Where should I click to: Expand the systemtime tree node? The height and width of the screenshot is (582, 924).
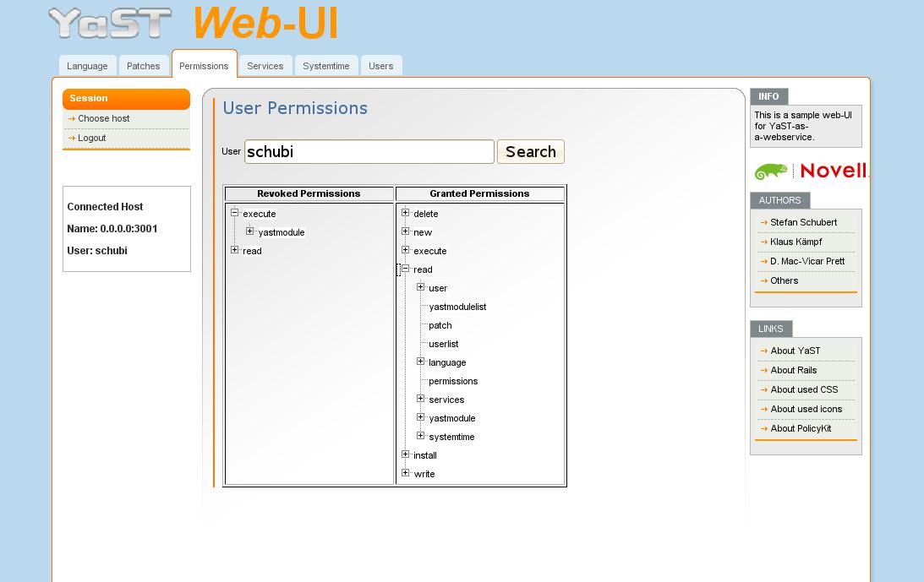(x=421, y=436)
